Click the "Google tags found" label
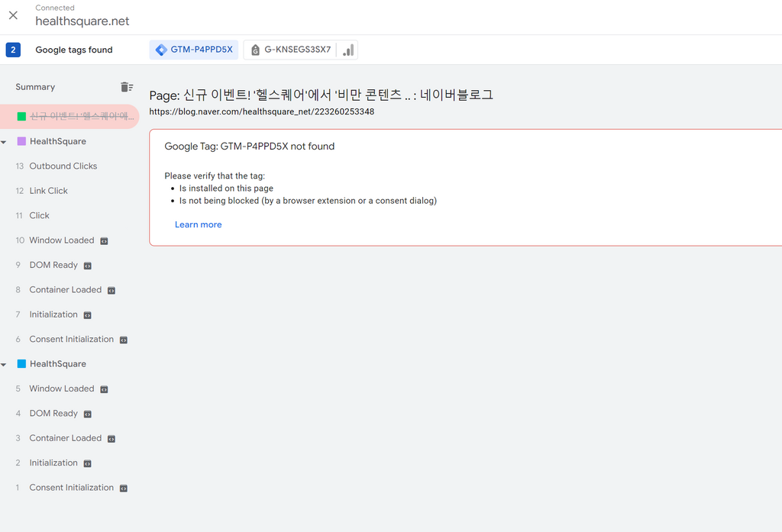 74,50
